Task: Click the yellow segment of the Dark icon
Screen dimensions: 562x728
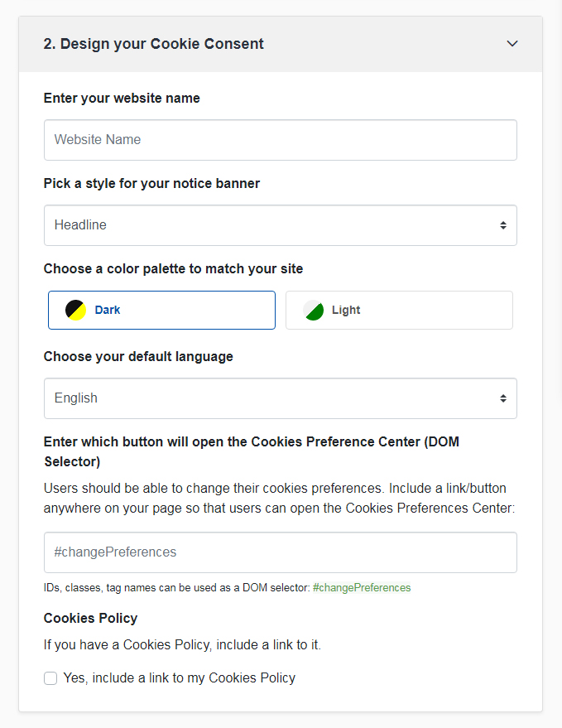Action: 79,315
